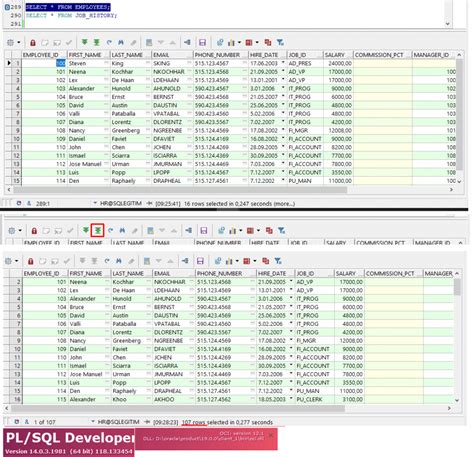Click the lock icon in the bottom grid toolbar

pos(31,261)
